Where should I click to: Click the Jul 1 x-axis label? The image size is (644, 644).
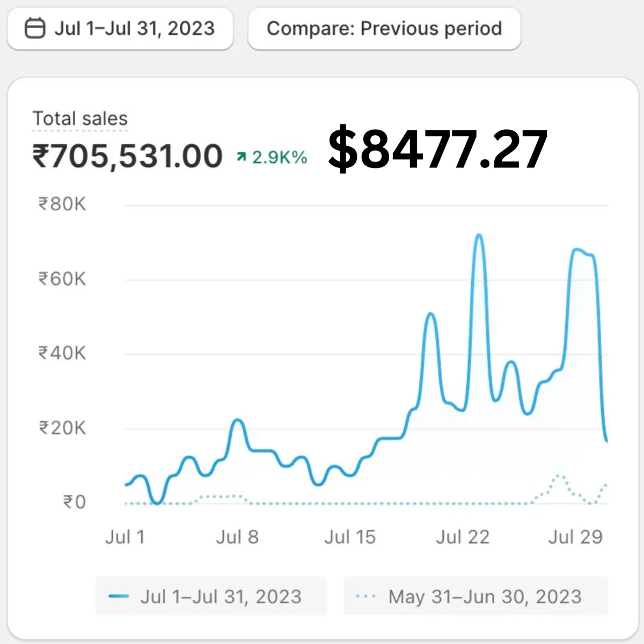pos(125,537)
